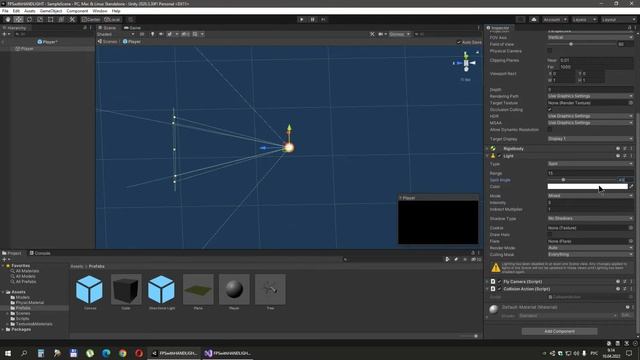
Task: Open Account dropdown button
Action: [555, 19]
